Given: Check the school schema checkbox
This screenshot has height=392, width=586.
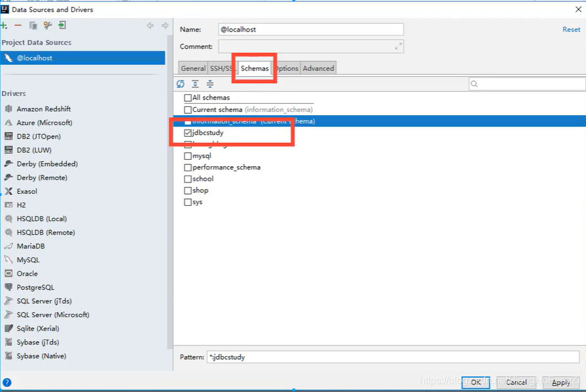Looking at the screenshot, I should 188,179.
